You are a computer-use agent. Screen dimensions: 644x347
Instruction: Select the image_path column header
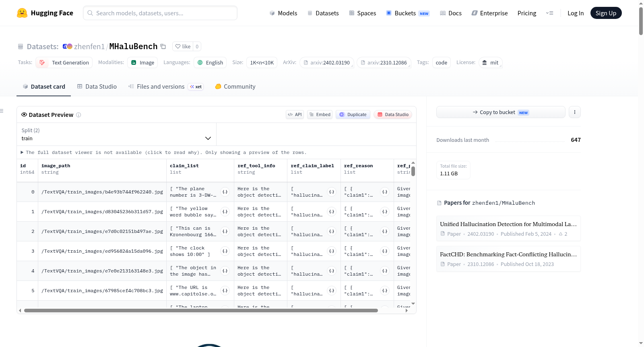point(102,169)
